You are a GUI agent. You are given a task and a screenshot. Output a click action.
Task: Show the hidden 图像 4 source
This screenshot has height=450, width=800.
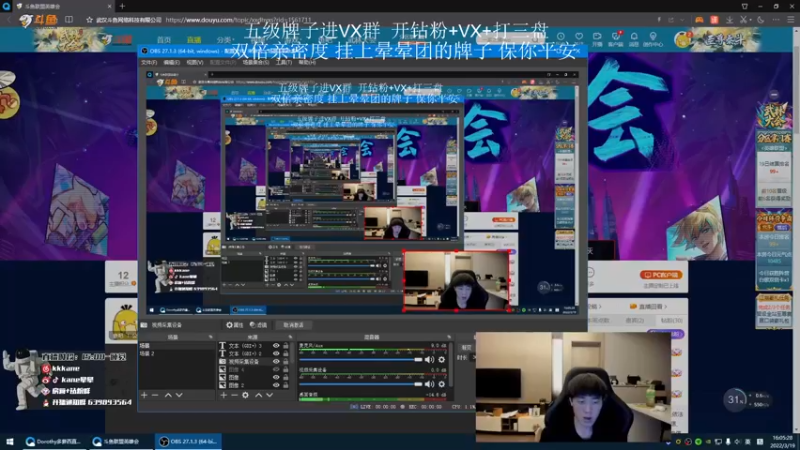(x=276, y=369)
